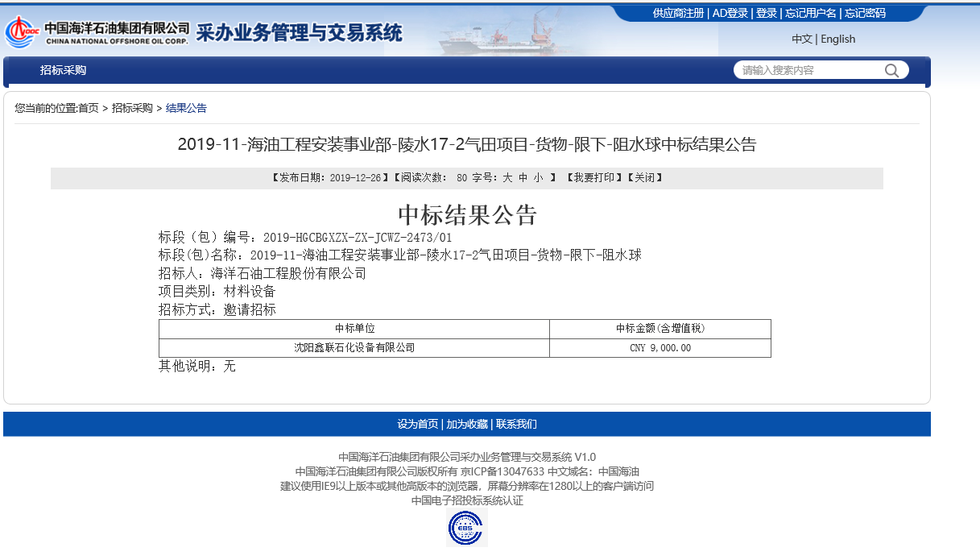Click 设为首页 in footer bar

click(x=418, y=424)
